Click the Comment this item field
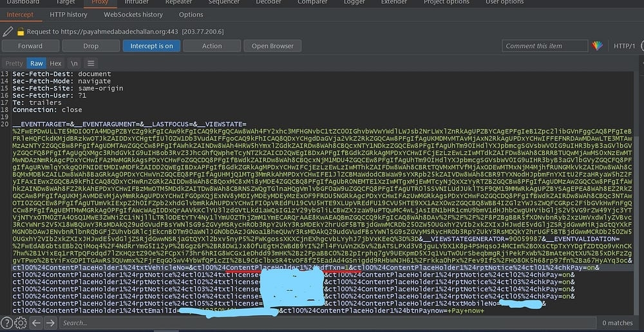Image resolution: width=644 pixels, height=332 pixels. click(x=545, y=46)
